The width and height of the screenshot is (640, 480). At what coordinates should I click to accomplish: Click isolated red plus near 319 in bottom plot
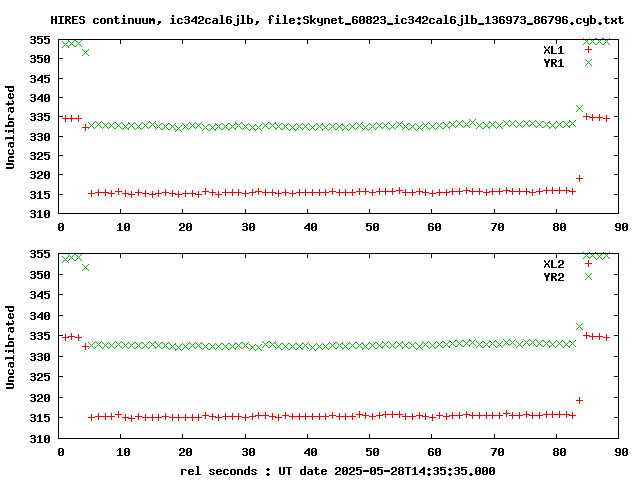pos(579,400)
